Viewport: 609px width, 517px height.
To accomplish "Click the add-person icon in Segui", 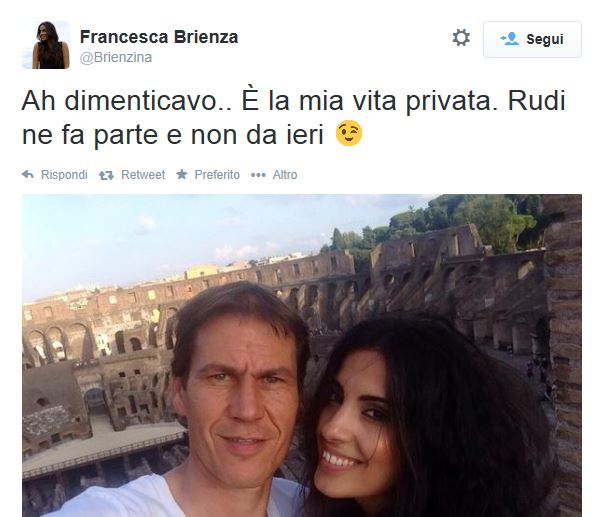I will click(510, 39).
